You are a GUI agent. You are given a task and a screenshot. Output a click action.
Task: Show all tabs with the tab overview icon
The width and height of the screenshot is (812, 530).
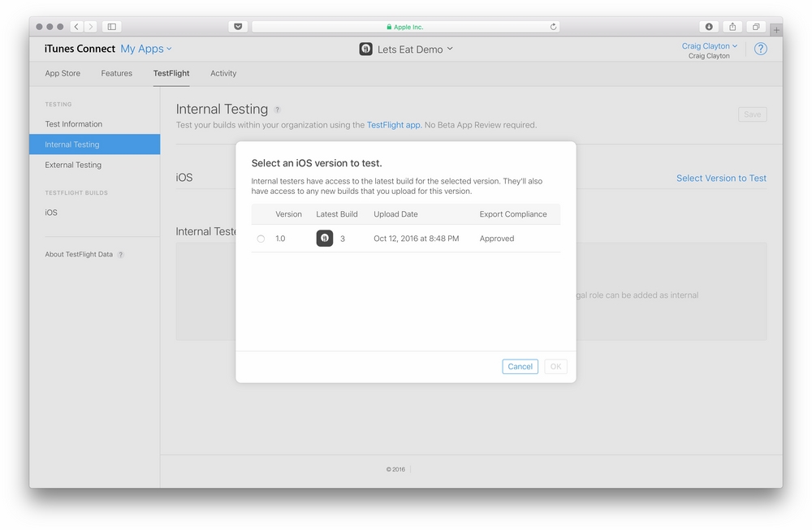(x=756, y=27)
